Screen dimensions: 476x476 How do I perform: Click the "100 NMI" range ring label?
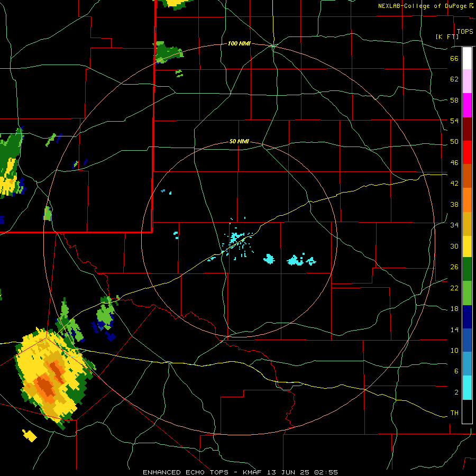(239, 43)
